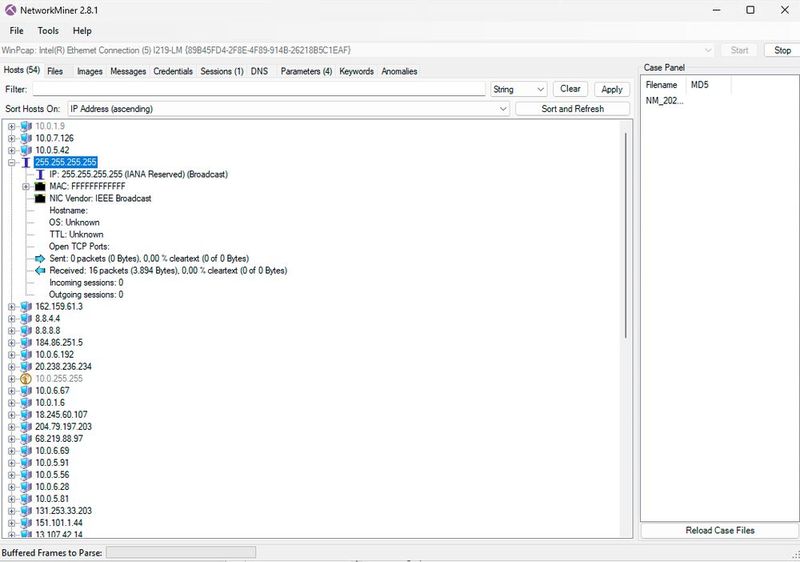Image resolution: width=800 pixels, height=562 pixels.
Task: Click the host icon next to 131.253.33.203
Action: [26, 511]
